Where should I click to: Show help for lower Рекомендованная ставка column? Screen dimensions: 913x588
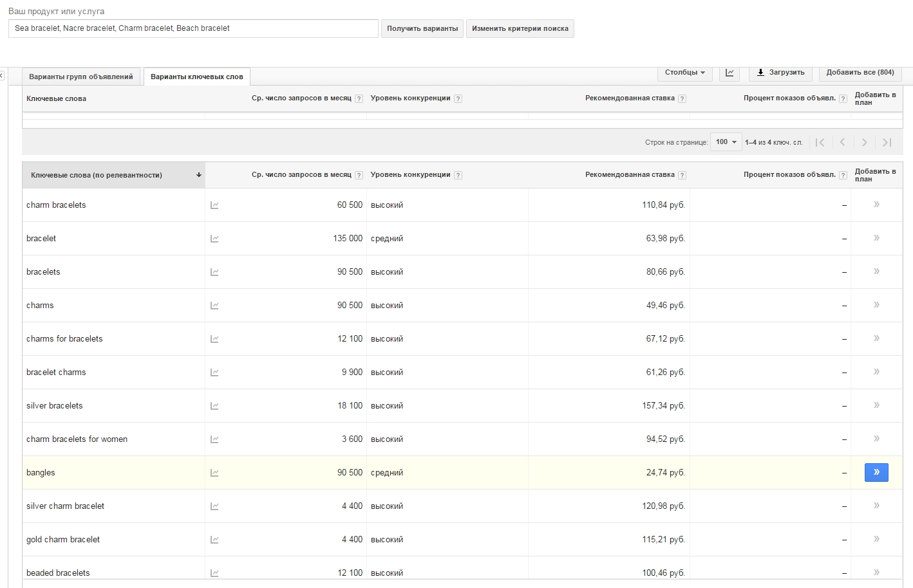pos(682,176)
